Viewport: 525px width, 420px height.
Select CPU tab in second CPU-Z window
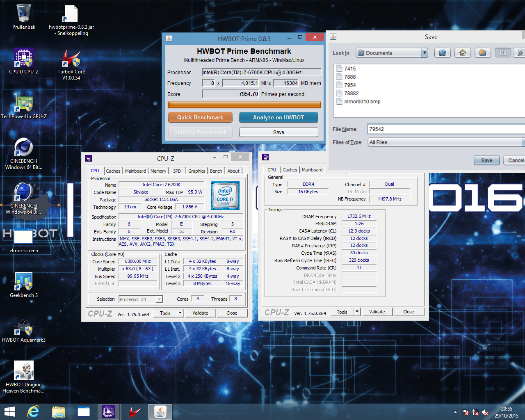(x=272, y=170)
